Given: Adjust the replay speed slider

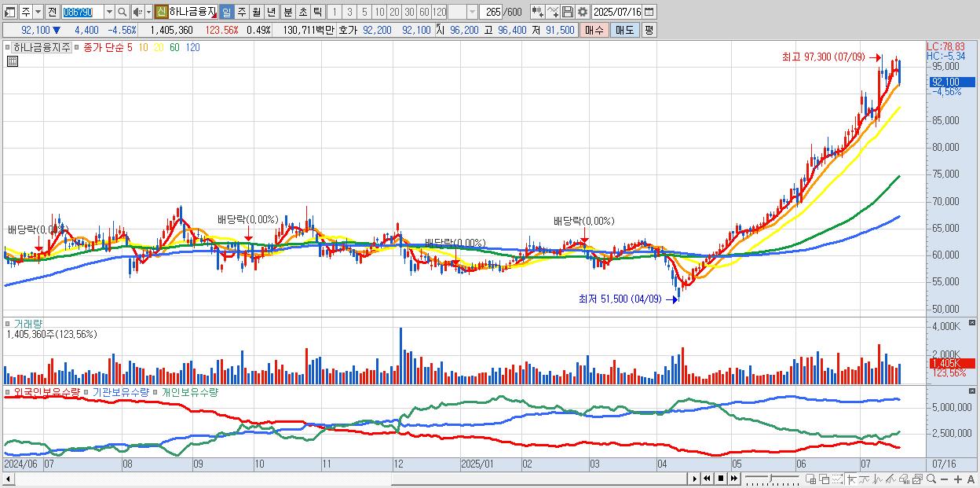Looking at the screenshot, I should [x=773, y=479].
